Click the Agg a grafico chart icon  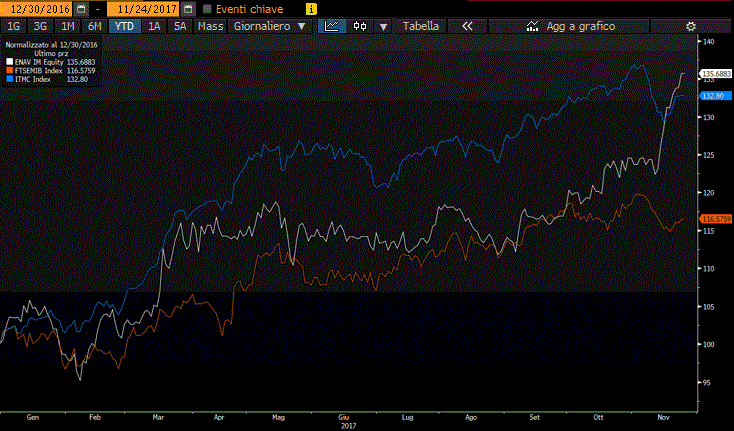(x=532, y=26)
